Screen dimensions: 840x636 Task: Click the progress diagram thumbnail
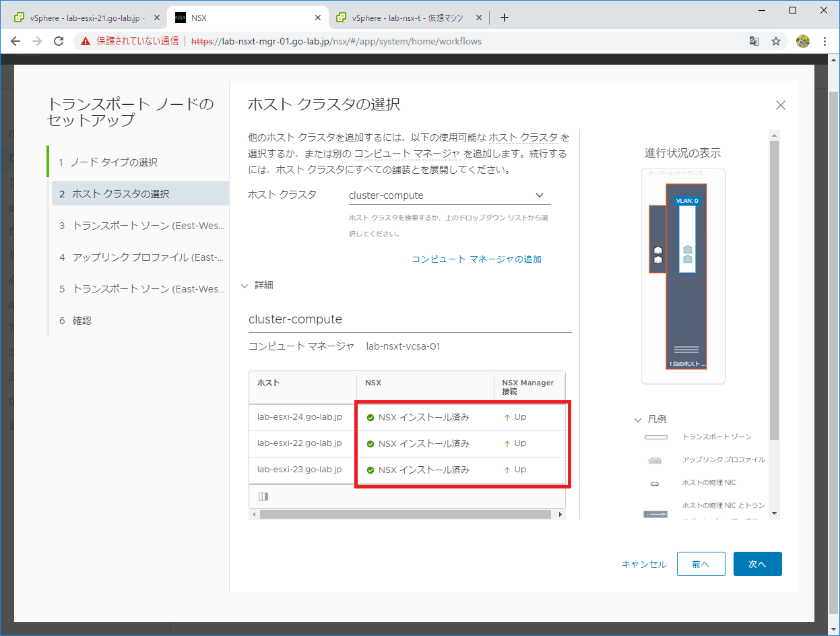pos(683,276)
